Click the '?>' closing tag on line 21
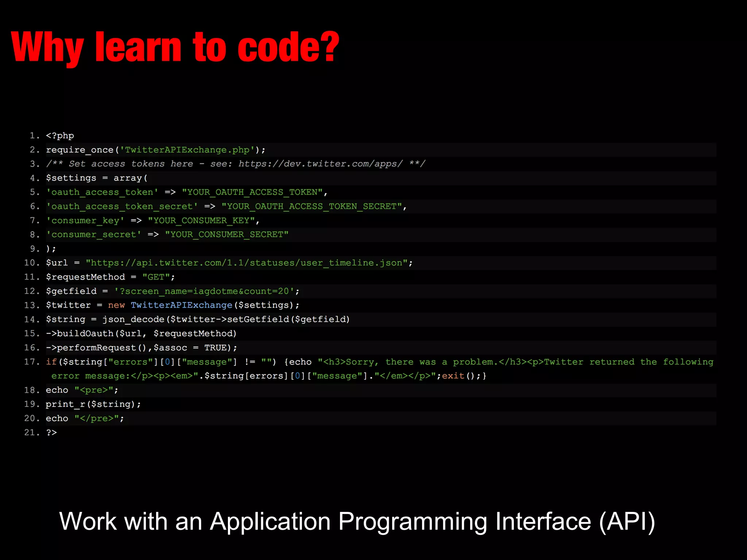The height and width of the screenshot is (560, 747). point(51,432)
